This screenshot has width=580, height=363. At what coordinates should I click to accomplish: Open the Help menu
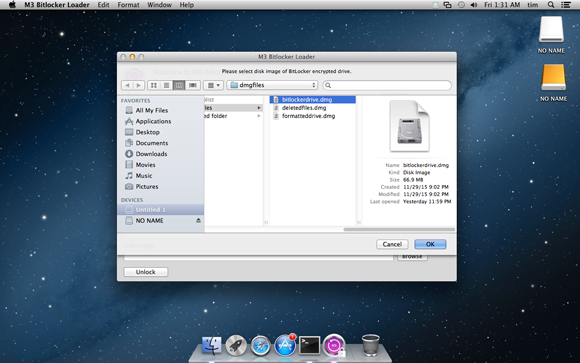[186, 5]
